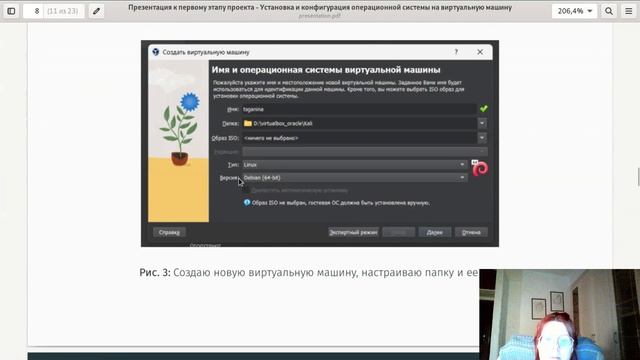Click the page number field showing 8
The height and width of the screenshot is (360, 640).
coord(33,11)
